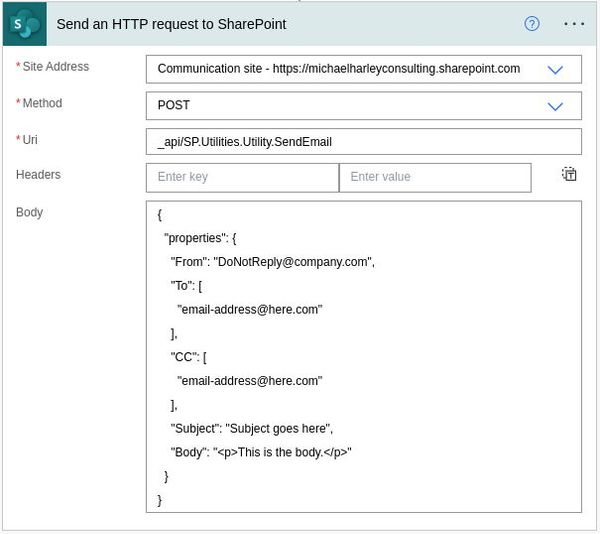Select the Site Address combo box value

coord(364,69)
